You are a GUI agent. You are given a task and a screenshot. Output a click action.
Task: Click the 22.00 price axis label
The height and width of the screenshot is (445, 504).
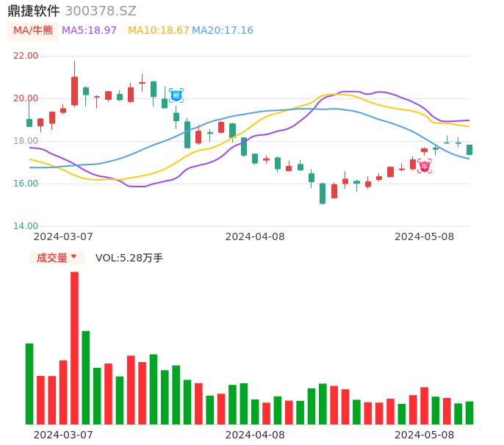click(26, 56)
